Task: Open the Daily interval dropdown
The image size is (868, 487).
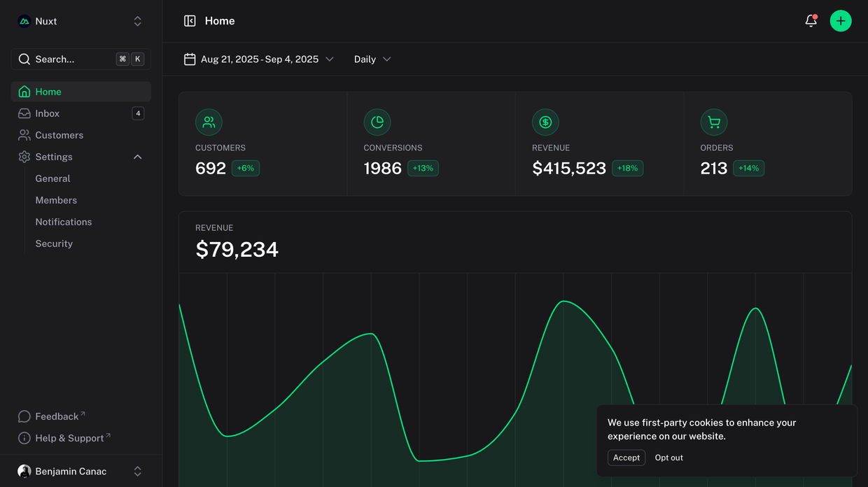Action: pyautogui.click(x=372, y=59)
